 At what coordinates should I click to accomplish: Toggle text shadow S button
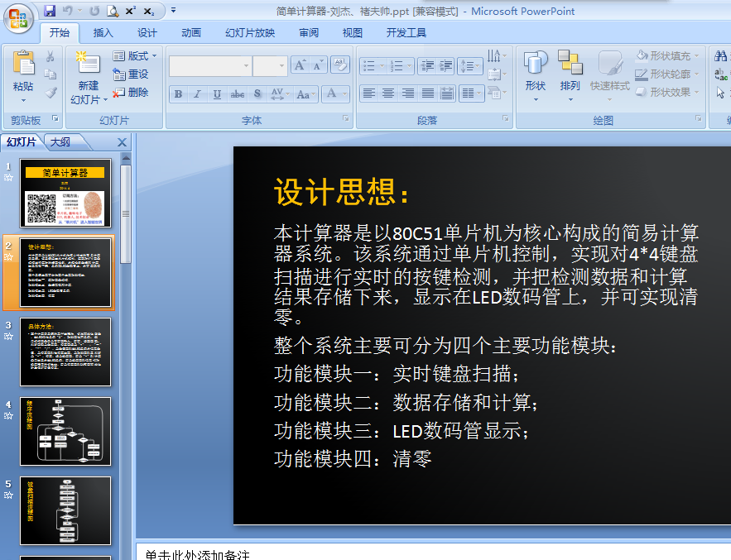pyautogui.click(x=257, y=94)
